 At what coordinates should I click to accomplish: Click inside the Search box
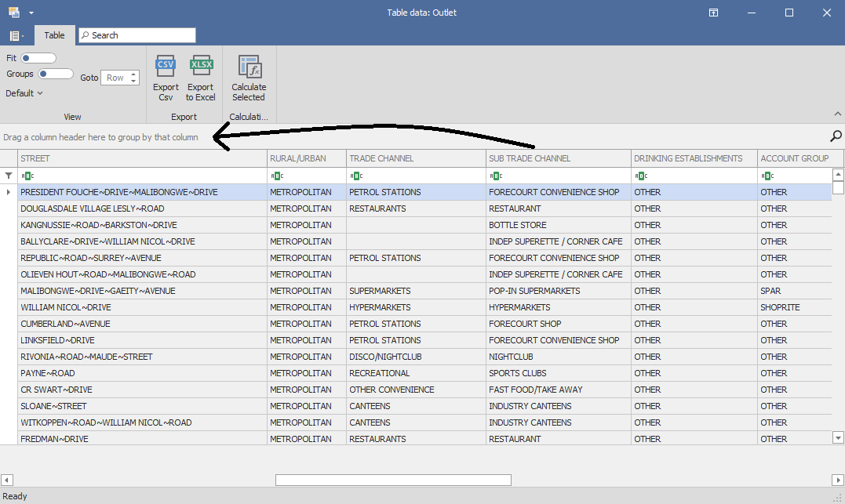click(141, 35)
